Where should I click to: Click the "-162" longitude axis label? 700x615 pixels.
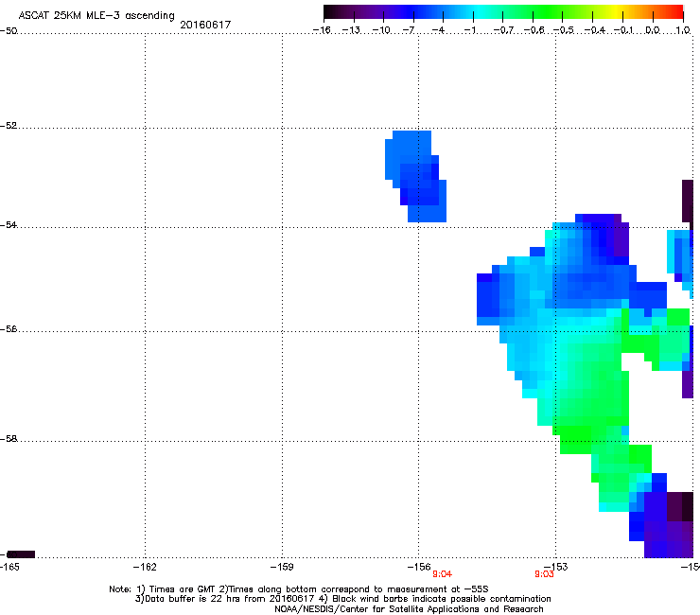[145, 567]
